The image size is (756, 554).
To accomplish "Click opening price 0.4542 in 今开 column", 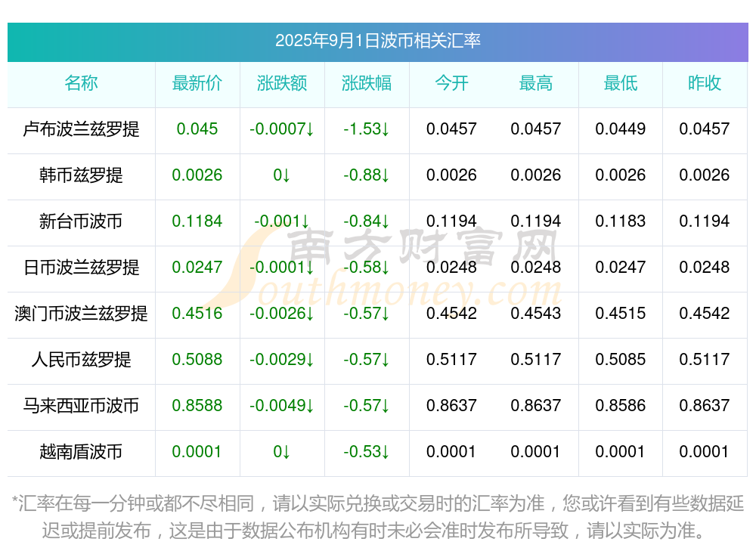I will pyautogui.click(x=451, y=314).
